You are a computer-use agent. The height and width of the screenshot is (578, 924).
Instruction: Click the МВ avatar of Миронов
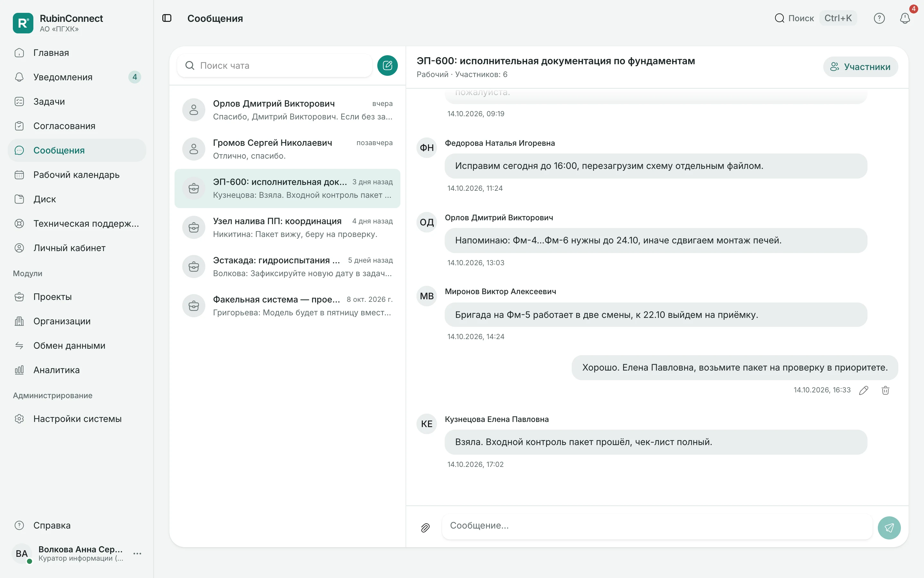pos(426,296)
